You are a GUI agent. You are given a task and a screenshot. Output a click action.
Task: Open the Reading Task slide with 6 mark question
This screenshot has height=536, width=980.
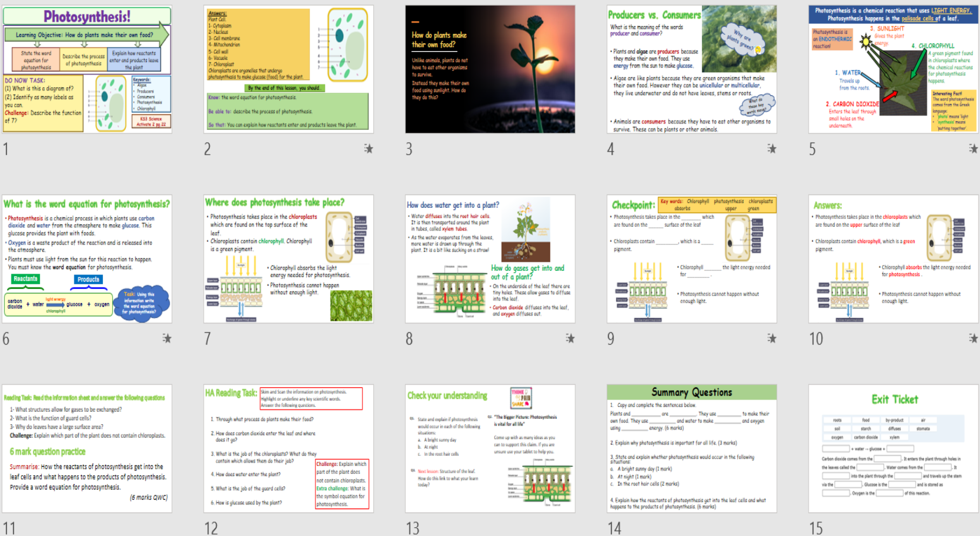click(87, 449)
